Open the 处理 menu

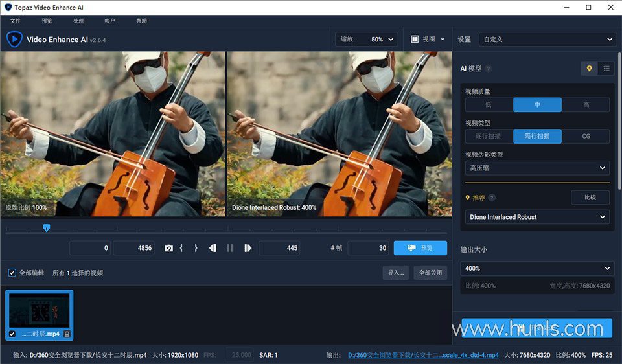(78, 21)
